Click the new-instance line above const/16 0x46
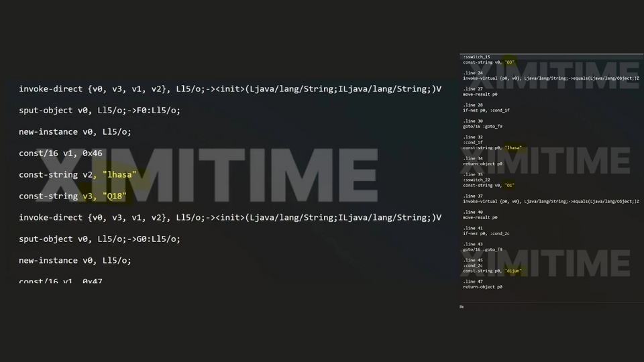The width and height of the screenshot is (644, 362). 74,132
